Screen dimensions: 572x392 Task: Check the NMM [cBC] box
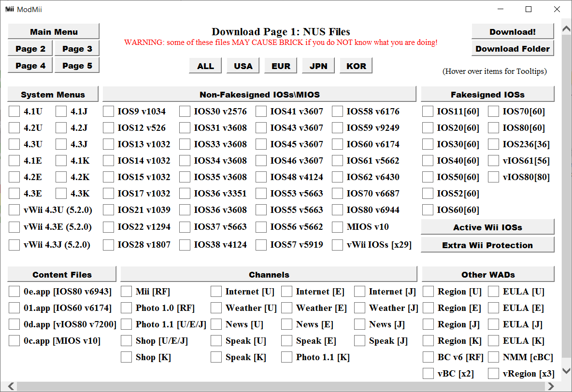493,357
